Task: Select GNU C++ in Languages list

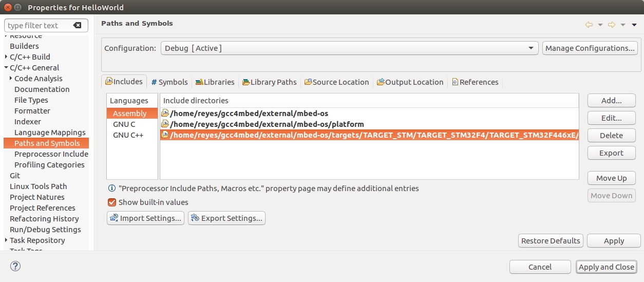Action: pos(128,135)
